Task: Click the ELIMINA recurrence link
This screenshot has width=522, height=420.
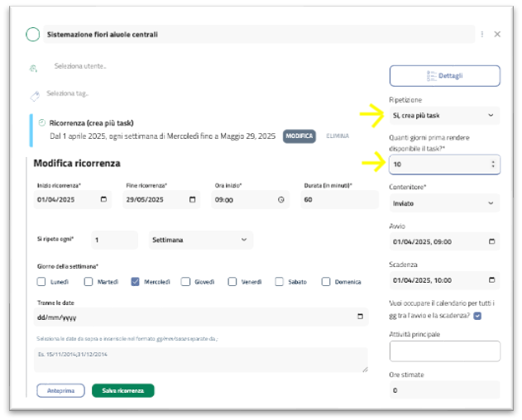Action: pyautogui.click(x=338, y=136)
